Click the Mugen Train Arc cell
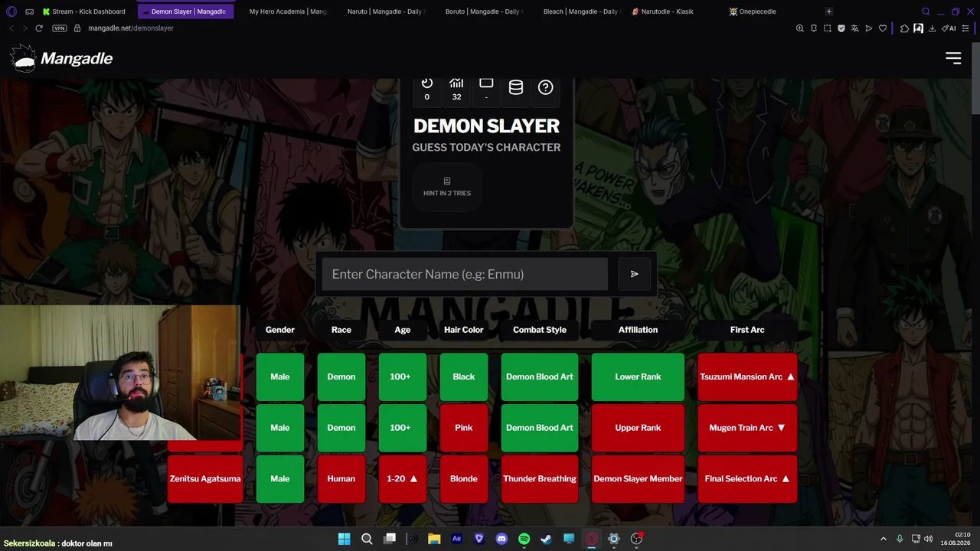The image size is (980, 551). coord(747,428)
